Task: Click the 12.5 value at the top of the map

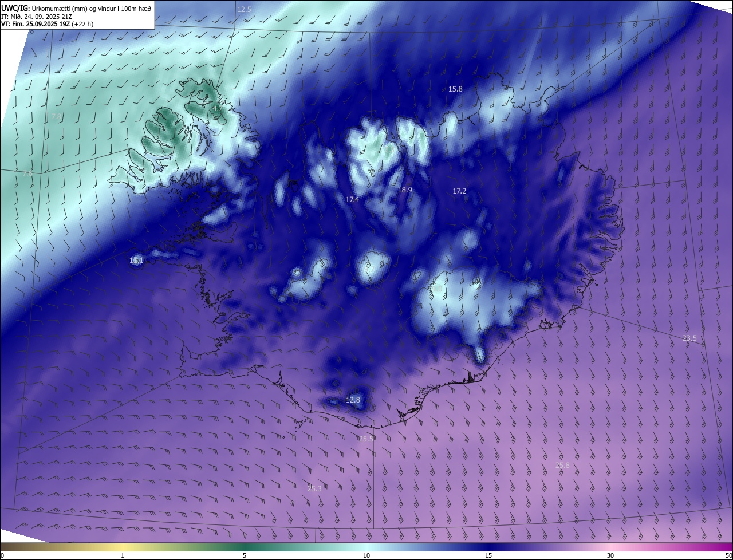Action: coord(245,10)
